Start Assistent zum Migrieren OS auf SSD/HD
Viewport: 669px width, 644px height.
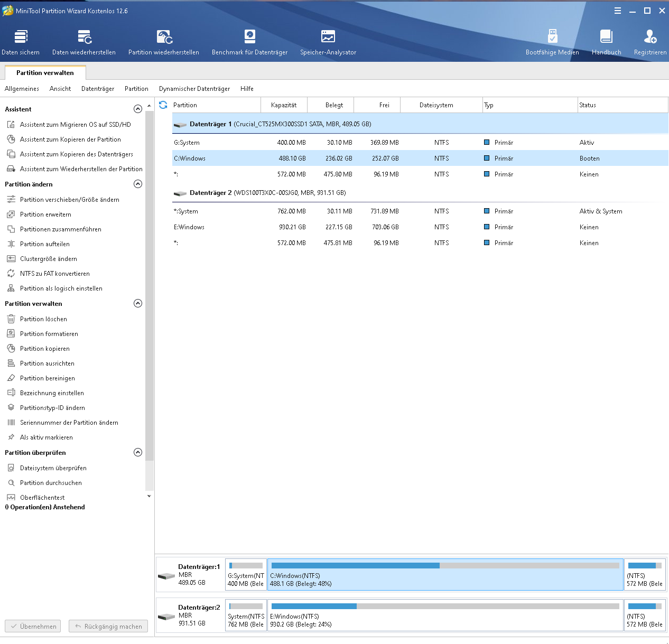75,125
